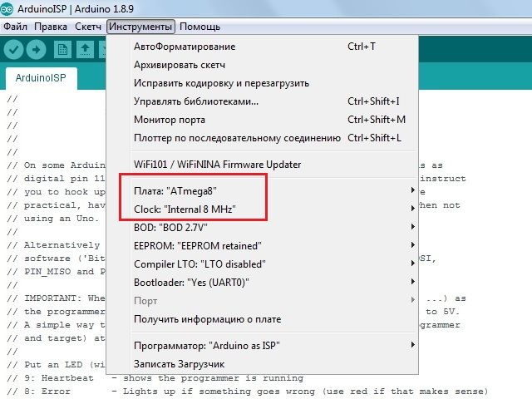Click the Open sketch up-arrow icon
The width and height of the screenshot is (532, 399).
85,50
